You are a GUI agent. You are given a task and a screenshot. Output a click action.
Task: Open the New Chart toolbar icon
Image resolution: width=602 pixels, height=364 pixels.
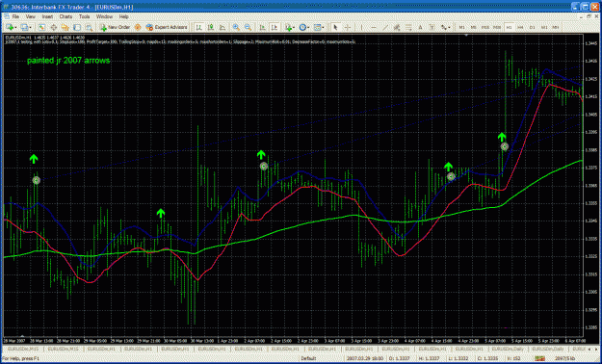coord(9,27)
